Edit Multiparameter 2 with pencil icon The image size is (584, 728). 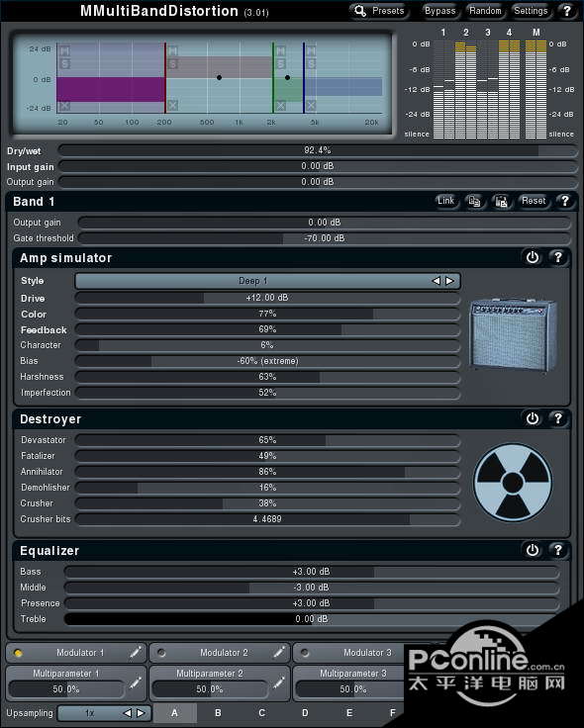[279, 682]
